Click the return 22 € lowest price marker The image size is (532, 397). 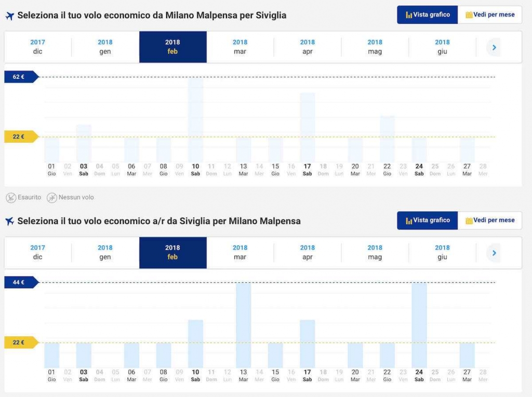click(x=20, y=343)
